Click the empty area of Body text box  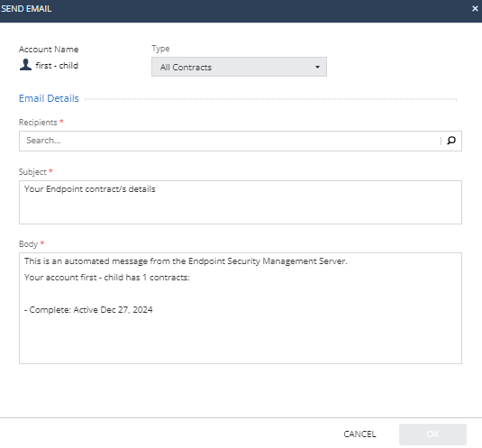240,338
